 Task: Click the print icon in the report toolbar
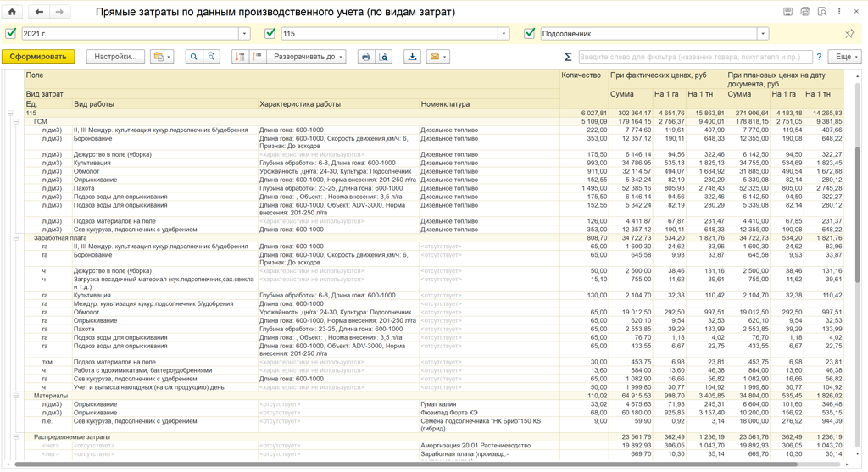coord(366,57)
